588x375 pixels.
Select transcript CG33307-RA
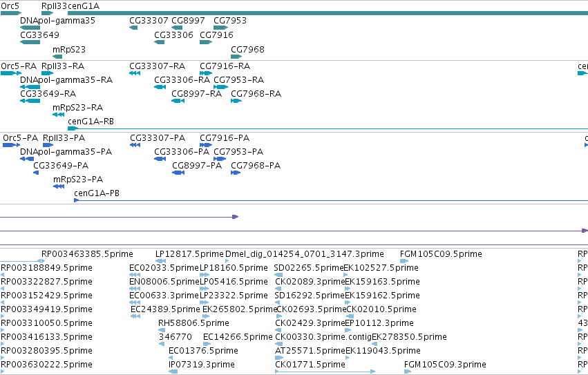pos(135,73)
